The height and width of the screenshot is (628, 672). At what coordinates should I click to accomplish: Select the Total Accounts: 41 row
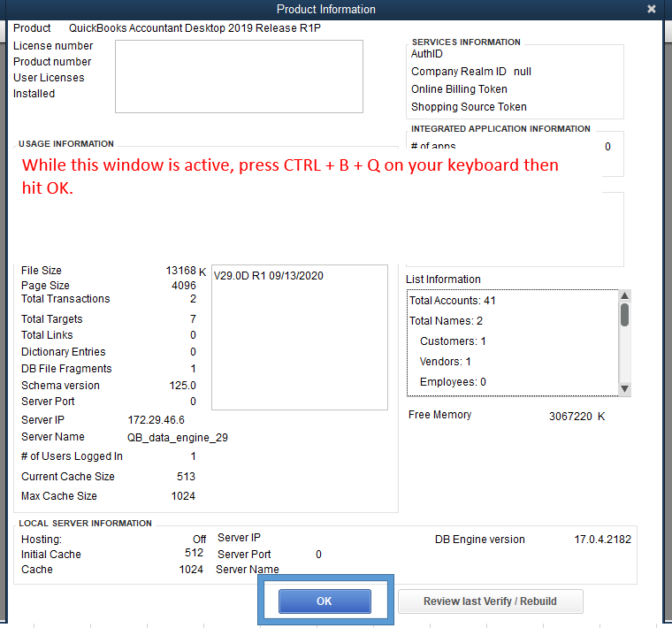click(453, 301)
